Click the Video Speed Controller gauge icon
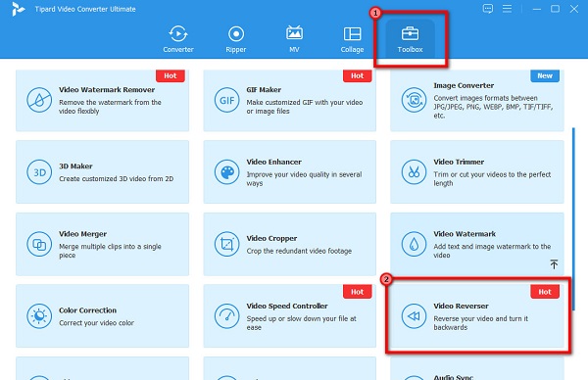 pos(227,316)
